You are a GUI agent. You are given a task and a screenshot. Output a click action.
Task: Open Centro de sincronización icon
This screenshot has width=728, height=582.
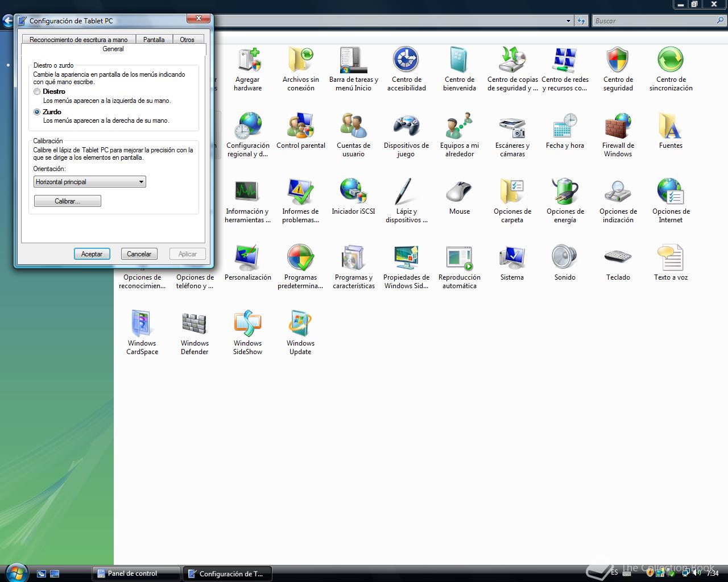click(671, 60)
